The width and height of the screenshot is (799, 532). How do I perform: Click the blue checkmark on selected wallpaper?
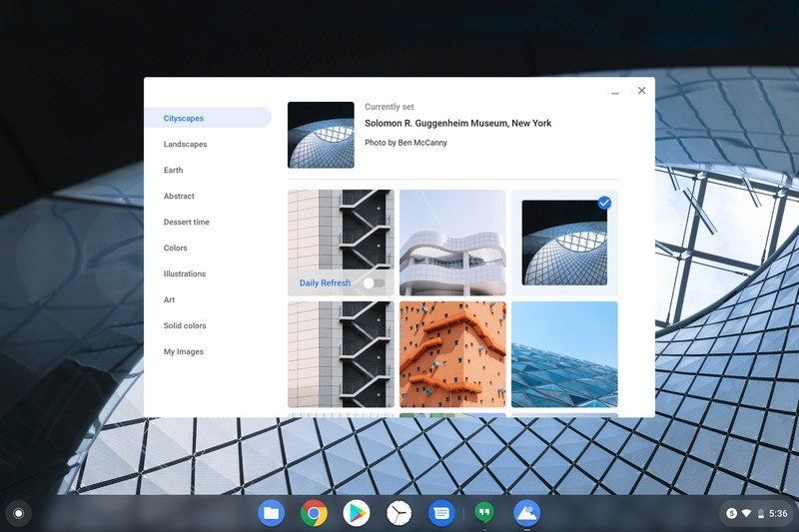(604, 203)
